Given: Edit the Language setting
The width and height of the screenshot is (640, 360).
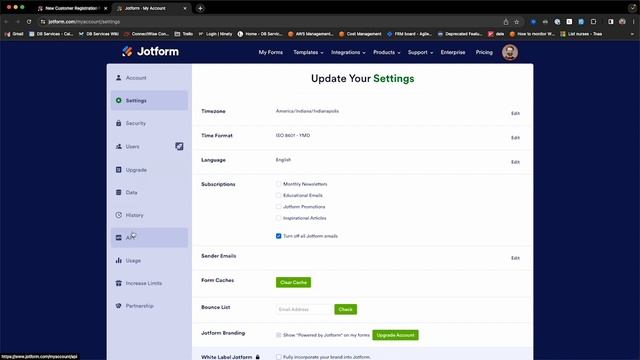Looking at the screenshot, I should click(x=515, y=162).
